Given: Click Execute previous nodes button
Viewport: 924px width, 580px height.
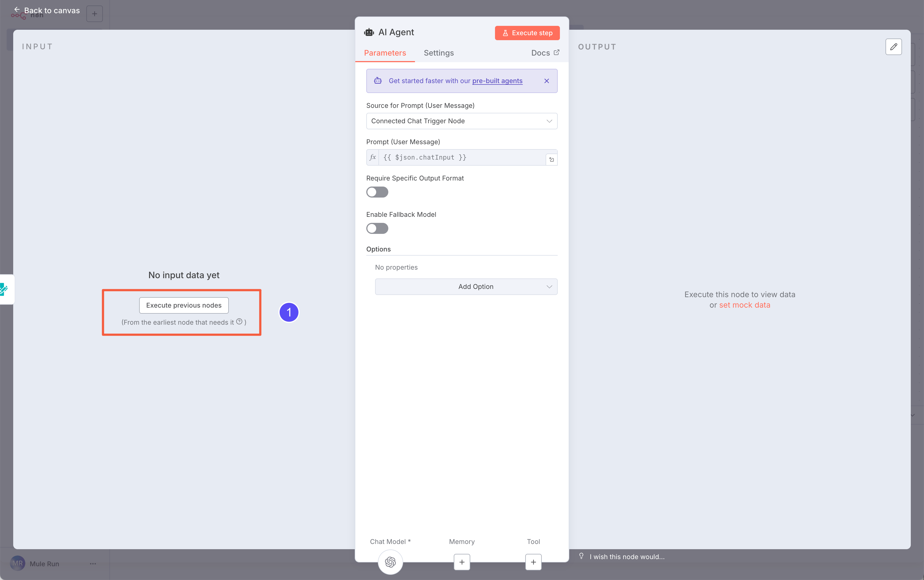Looking at the screenshot, I should (184, 305).
